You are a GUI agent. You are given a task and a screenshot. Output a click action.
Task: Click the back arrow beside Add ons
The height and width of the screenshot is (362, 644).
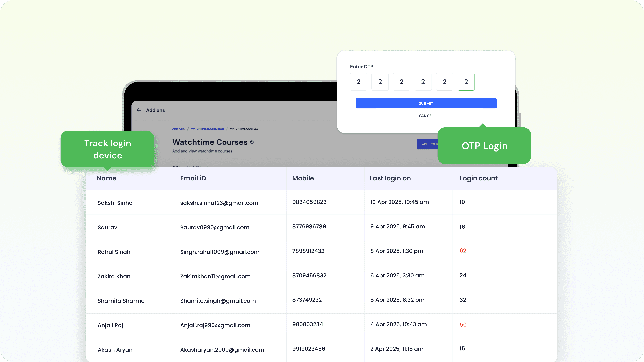[139, 110]
